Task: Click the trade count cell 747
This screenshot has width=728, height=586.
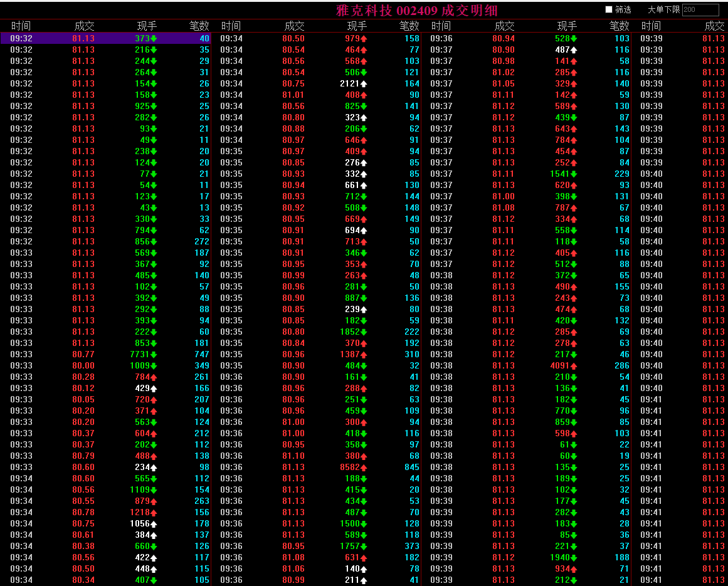Action: [x=201, y=354]
